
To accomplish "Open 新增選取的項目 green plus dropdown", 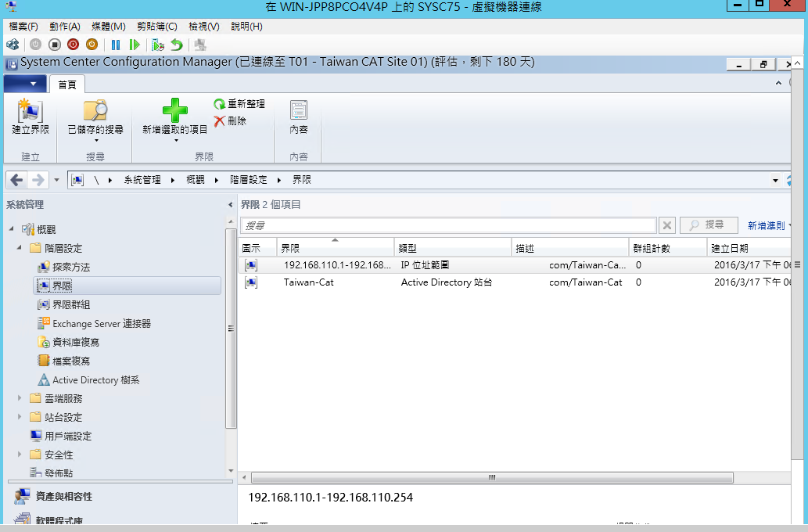I will click(x=175, y=120).
